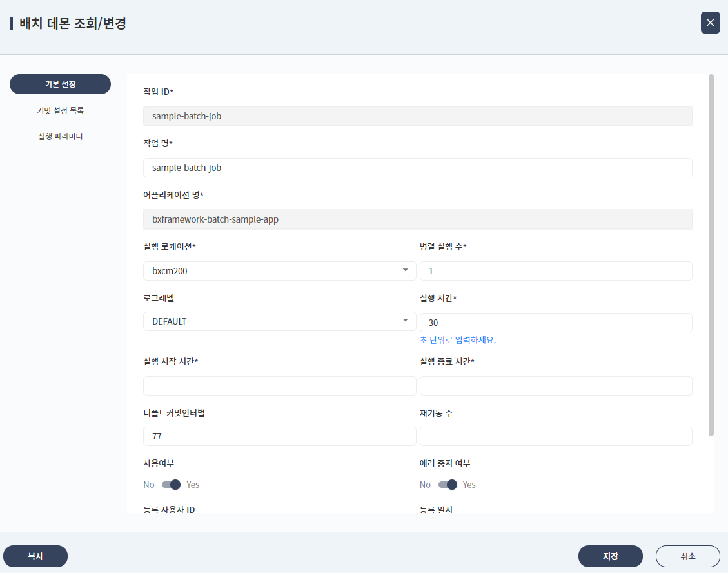Screen dimensions: 728x573
Task: Click the 디폴트커밋인터벌 field showing 77
Action: tap(279, 436)
